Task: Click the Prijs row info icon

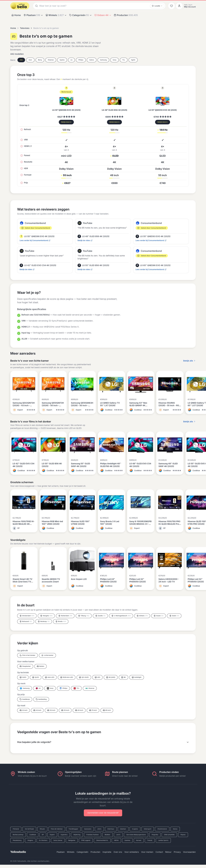Action: (x=21, y=183)
